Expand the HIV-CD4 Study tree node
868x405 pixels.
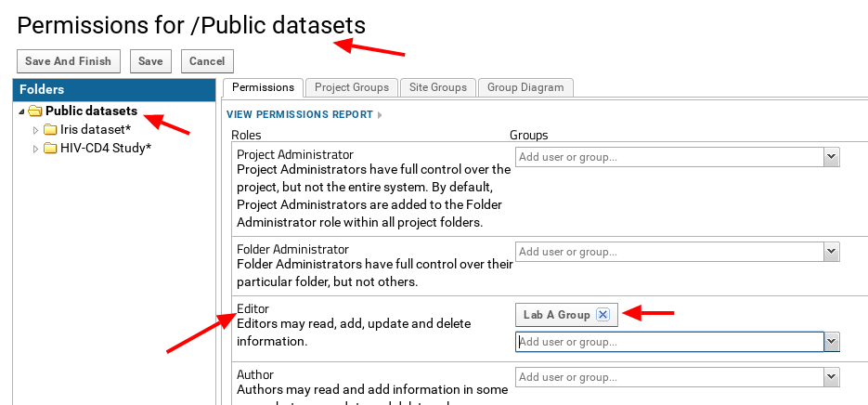[x=36, y=149]
